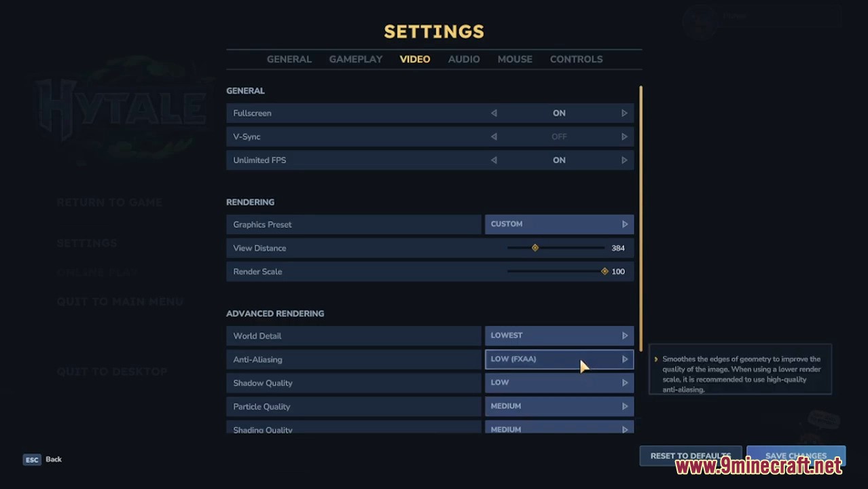Expand the World Detail Lowest dropdown

pyautogui.click(x=559, y=336)
